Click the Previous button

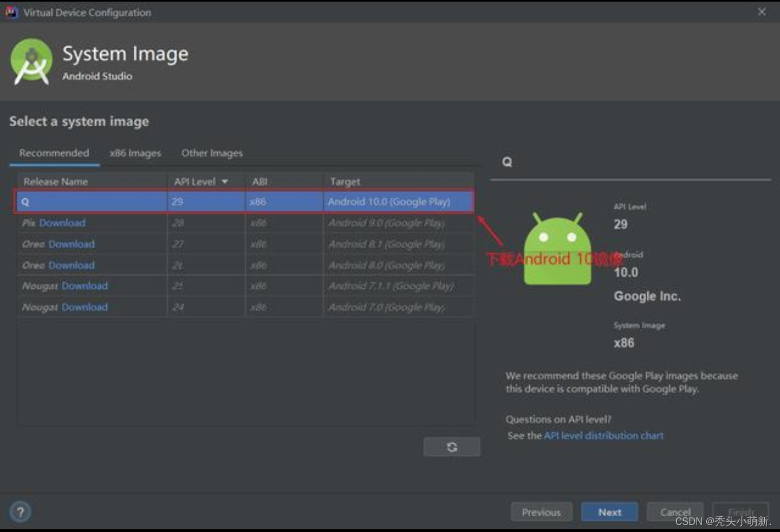541,512
